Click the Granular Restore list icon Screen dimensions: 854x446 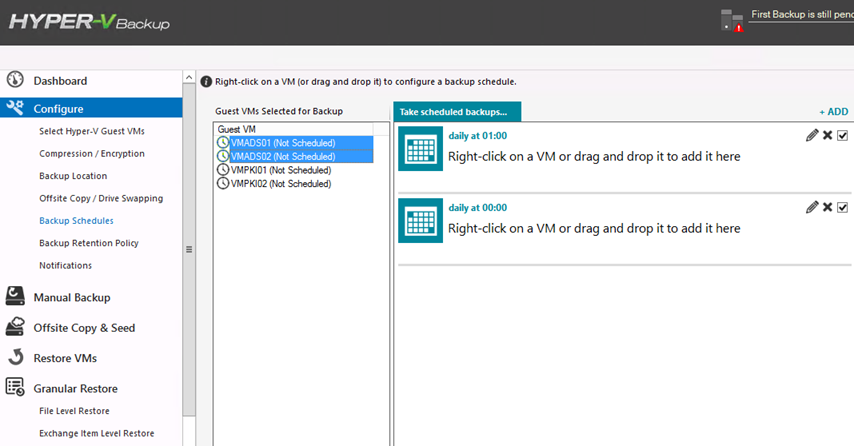coord(15,387)
